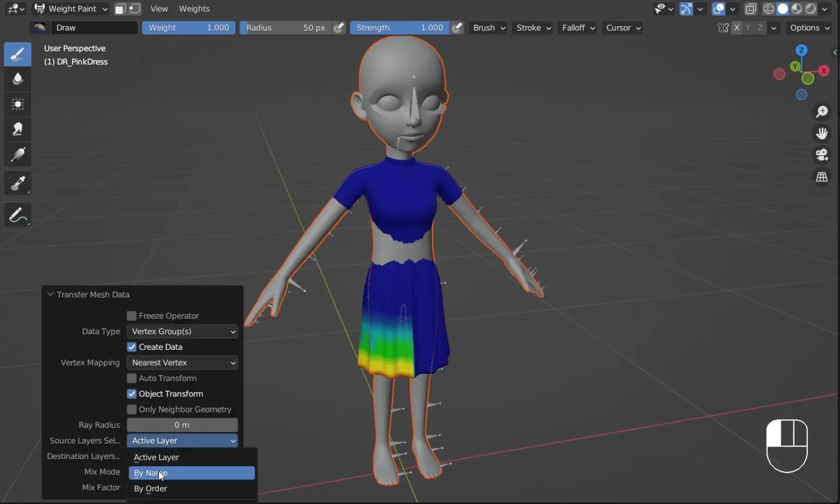Toggle face selection masking icon
840x504 pixels.
[120, 9]
